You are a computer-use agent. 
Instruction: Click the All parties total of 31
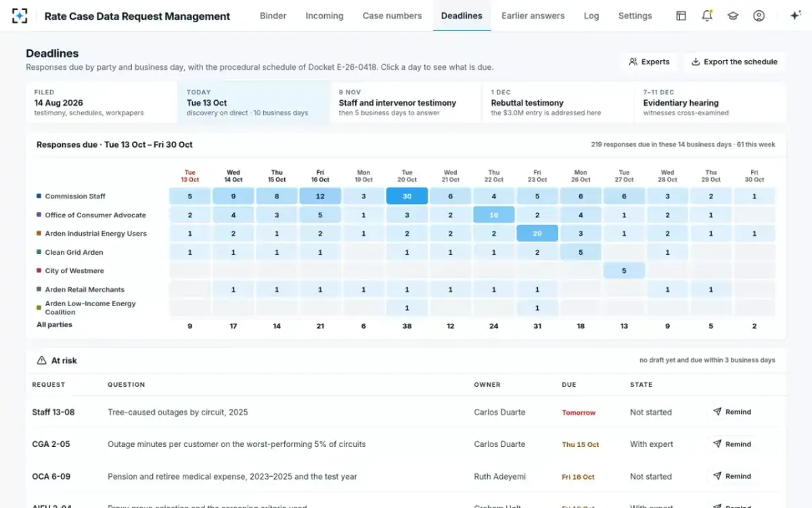[x=537, y=326]
